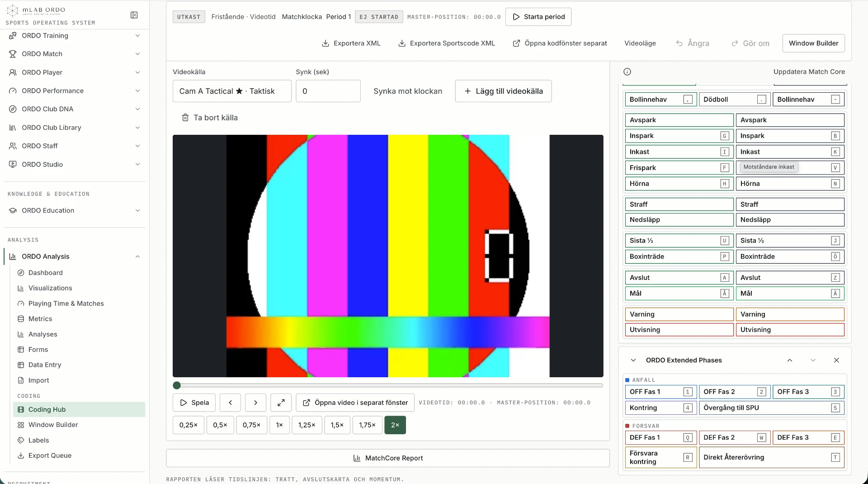
Task: Collapse the ORDO Analysis section chevron
Action: pos(137,256)
